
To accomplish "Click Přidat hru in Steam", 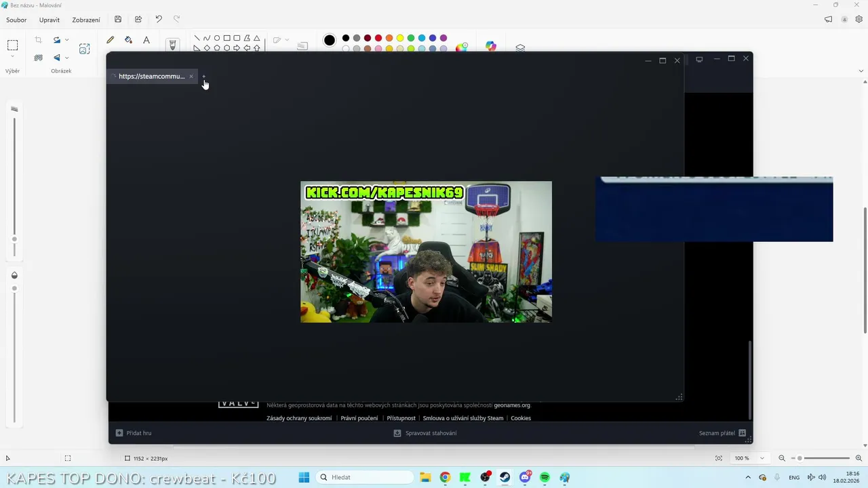I will click(x=134, y=433).
